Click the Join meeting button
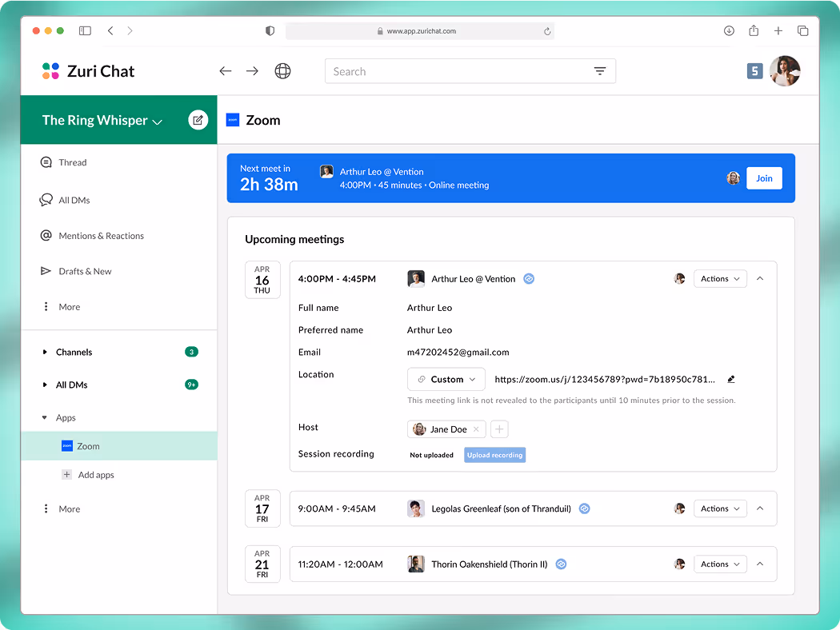 [x=764, y=178]
